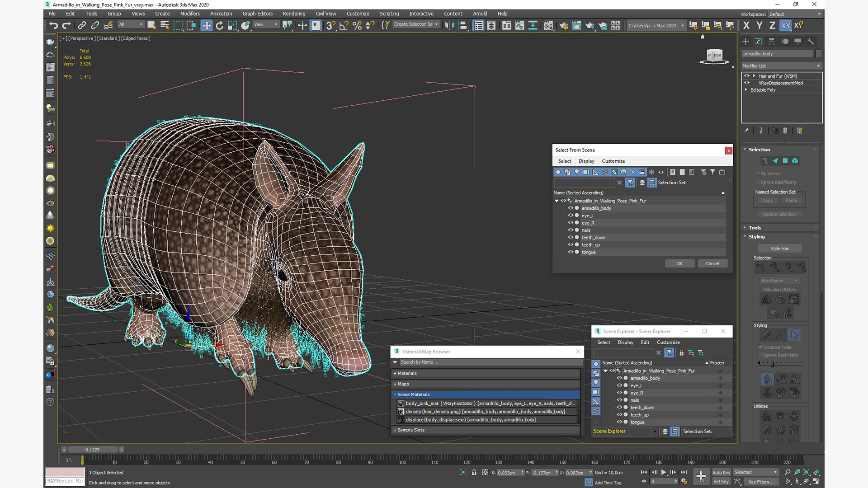The width and height of the screenshot is (868, 488).
Task: Open the Scripting menu
Action: tap(389, 14)
